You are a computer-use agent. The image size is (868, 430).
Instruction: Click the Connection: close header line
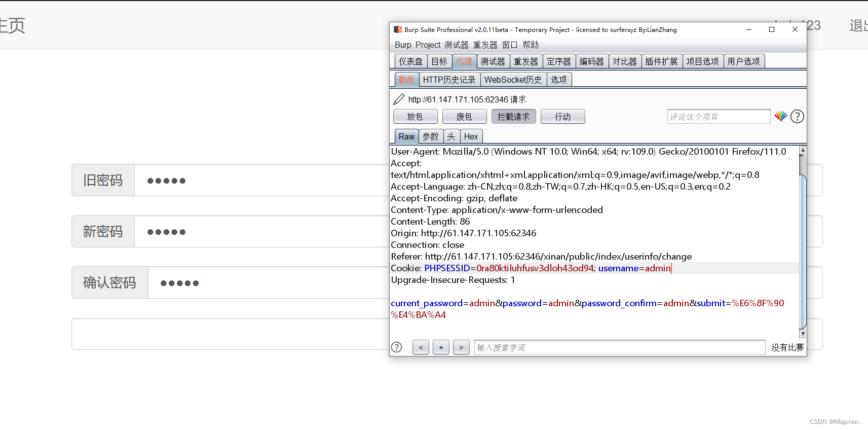pyautogui.click(x=427, y=245)
